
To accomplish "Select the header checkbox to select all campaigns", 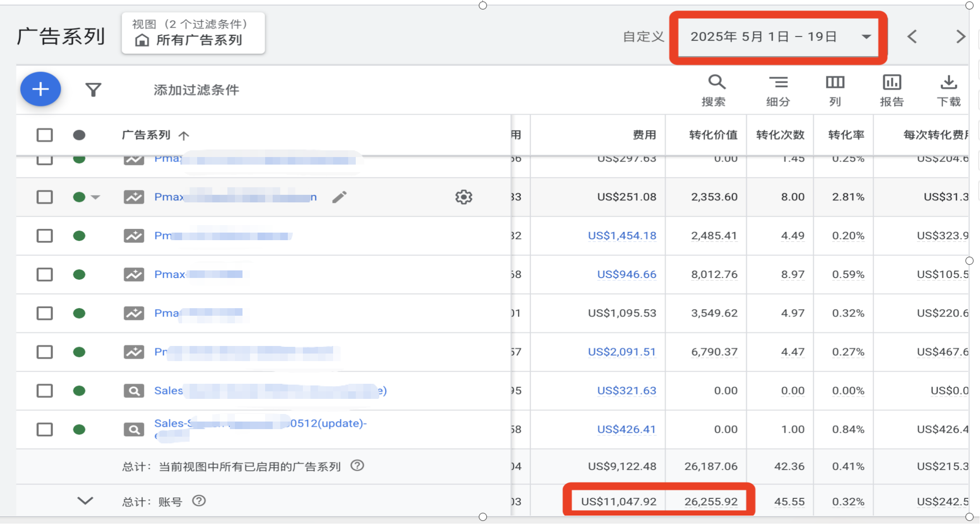I will [44, 135].
